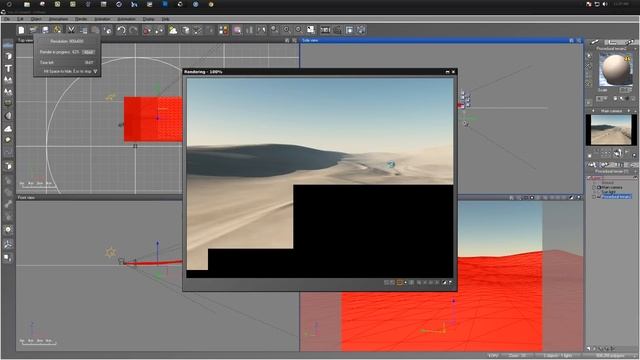This screenshot has width=640, height=360.
Task: Collapse the Layer 1 group in layer list
Action: pos(589,178)
